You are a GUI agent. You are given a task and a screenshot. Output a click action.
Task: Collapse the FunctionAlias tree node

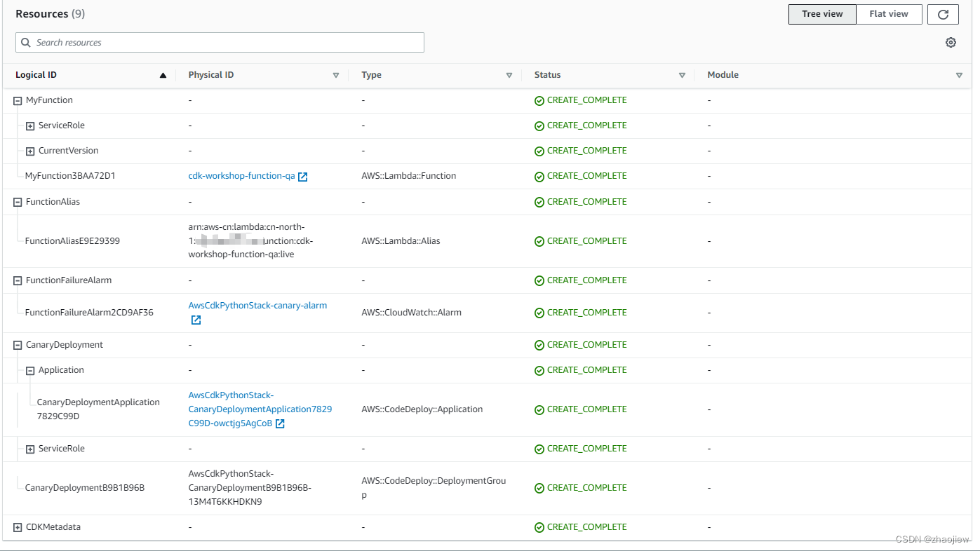[x=18, y=202]
